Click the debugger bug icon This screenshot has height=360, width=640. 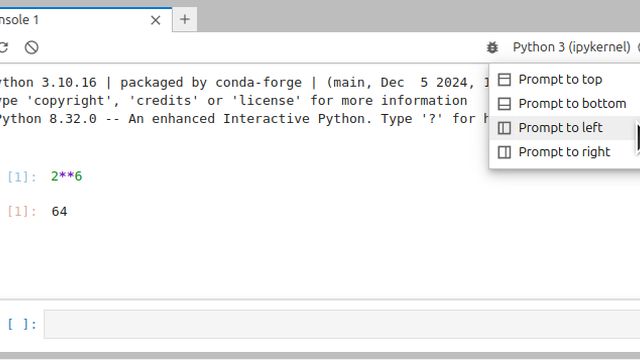point(493,47)
